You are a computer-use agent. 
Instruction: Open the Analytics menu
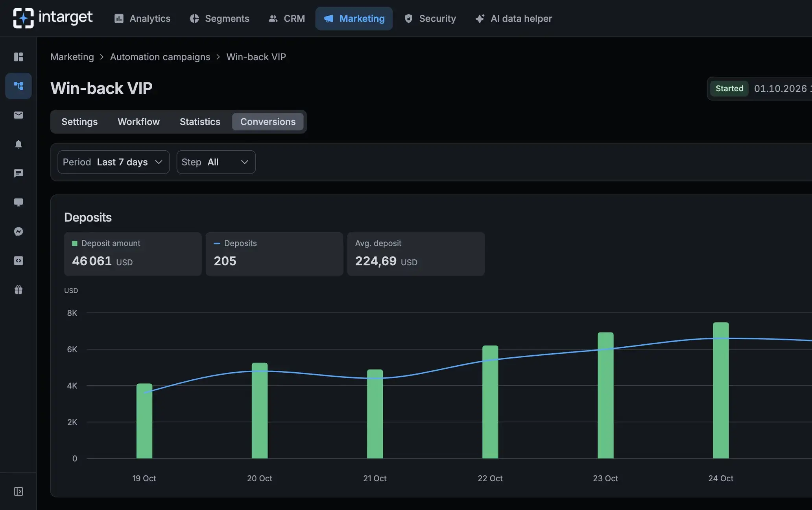pos(142,18)
